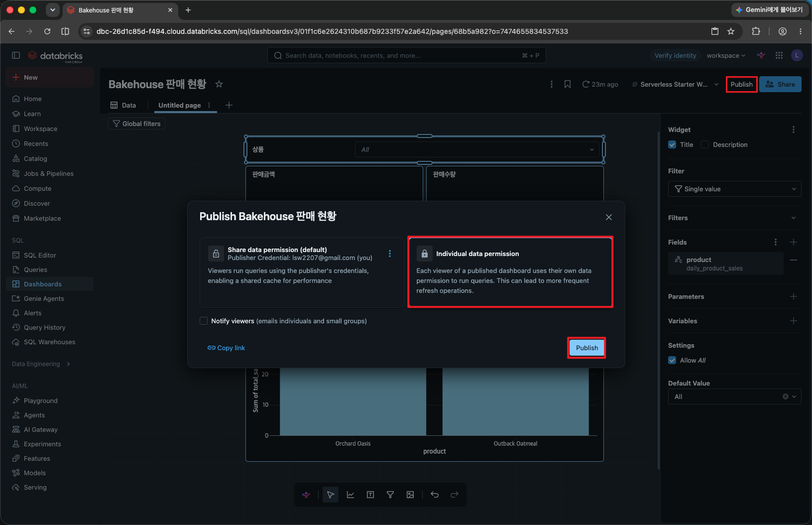Add a text box widget from toolbar
Image resolution: width=812 pixels, height=525 pixels.
click(x=370, y=495)
